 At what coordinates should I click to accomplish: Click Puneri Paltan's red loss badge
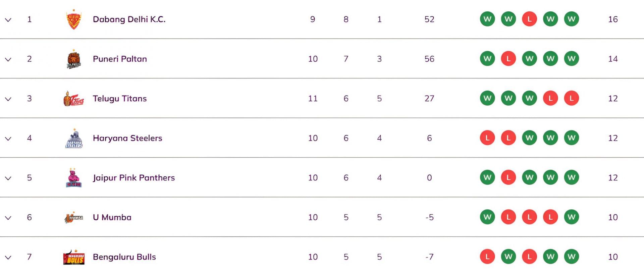coord(508,59)
